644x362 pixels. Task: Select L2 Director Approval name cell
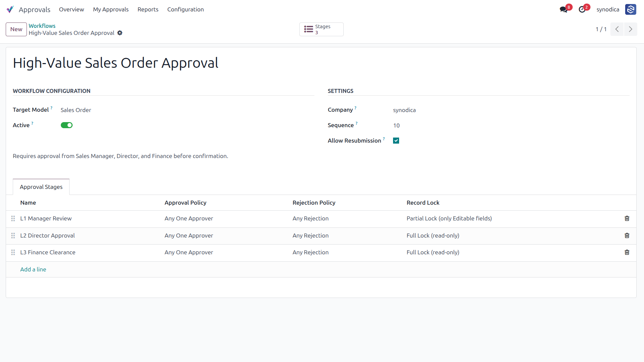click(x=47, y=236)
